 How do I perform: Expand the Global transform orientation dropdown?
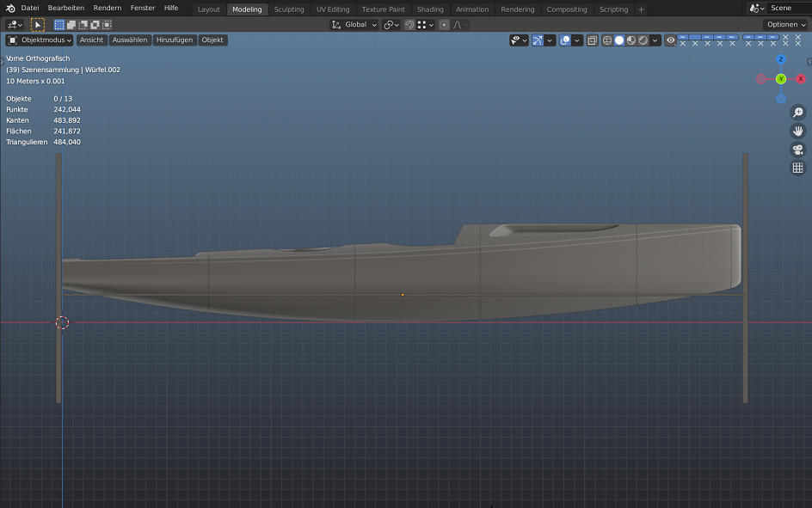[x=354, y=25]
